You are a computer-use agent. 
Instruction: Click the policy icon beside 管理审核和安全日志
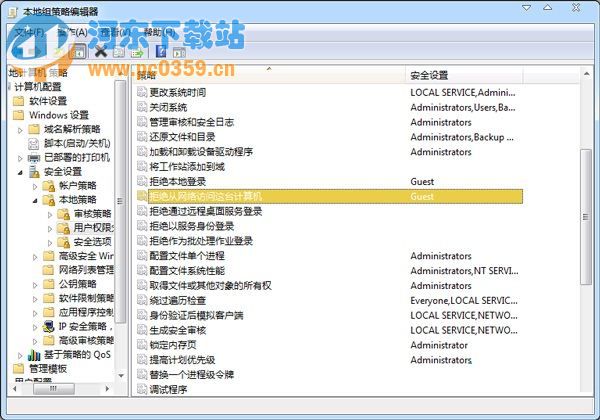[x=142, y=122]
